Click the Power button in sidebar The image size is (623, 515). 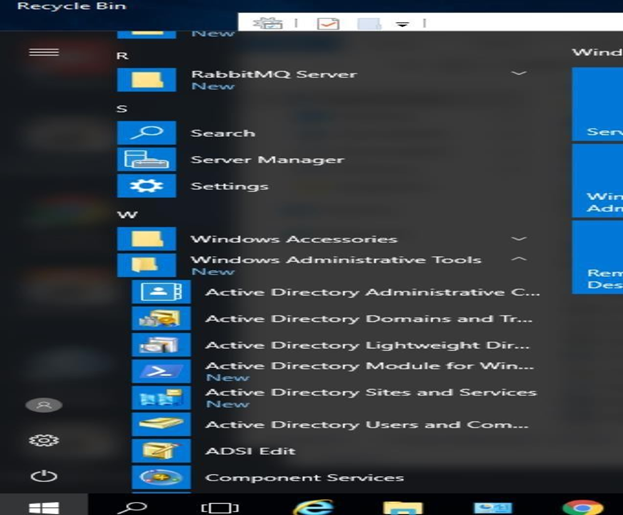[44, 477]
